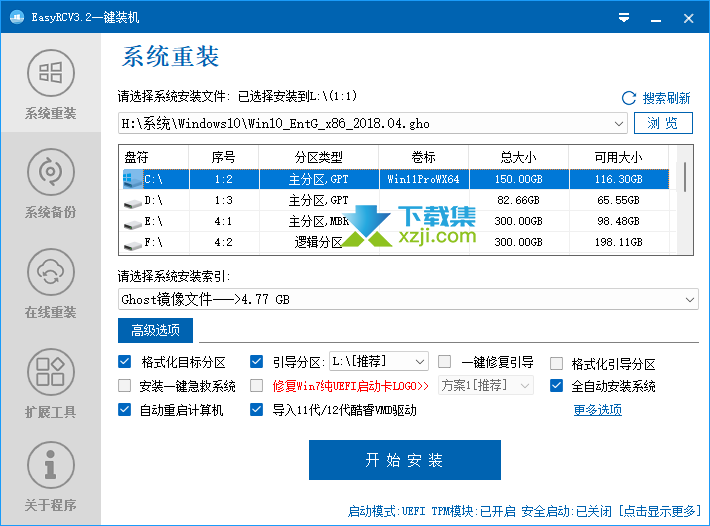
Task: Select the 逻辑分区 partition type cell
Action: [x=318, y=242]
